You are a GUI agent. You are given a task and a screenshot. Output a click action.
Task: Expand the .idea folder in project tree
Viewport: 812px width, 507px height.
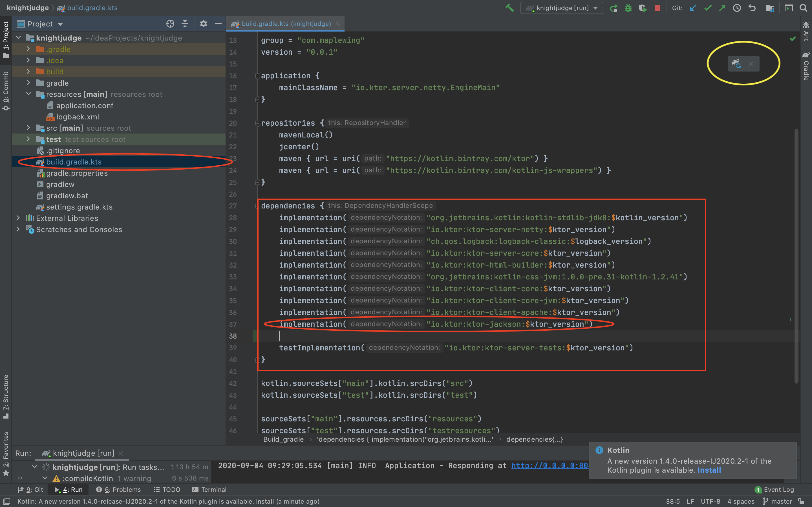pos(29,60)
